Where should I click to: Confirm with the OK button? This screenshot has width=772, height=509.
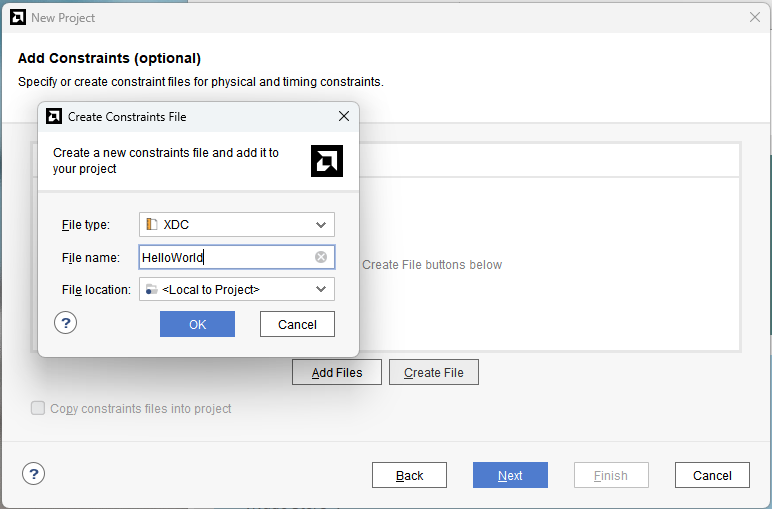(197, 324)
